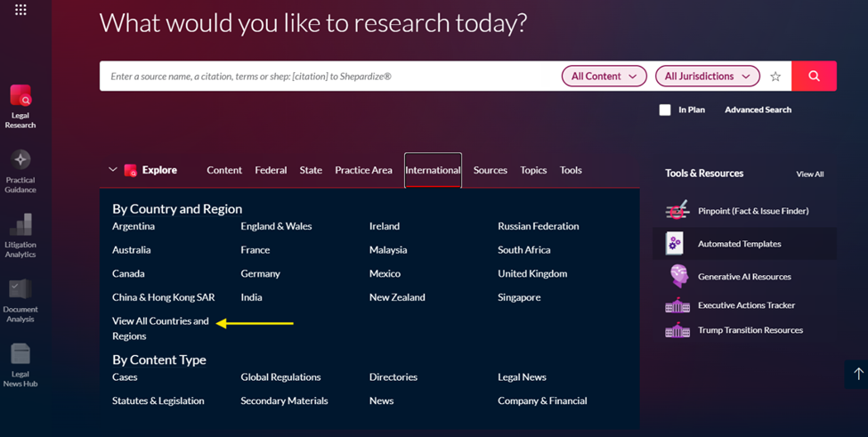Open Trump Transition Resources text link
868x437 pixels.
tap(750, 330)
